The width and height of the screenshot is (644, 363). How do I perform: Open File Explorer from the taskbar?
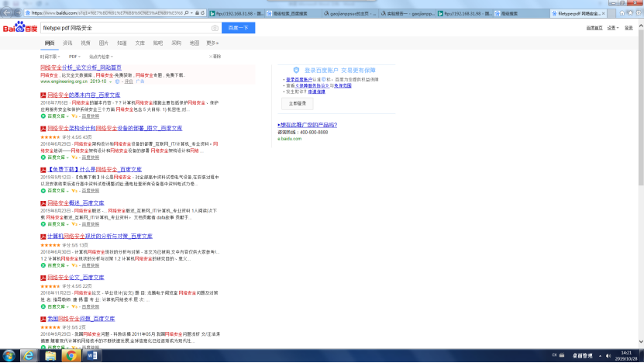tap(50, 355)
